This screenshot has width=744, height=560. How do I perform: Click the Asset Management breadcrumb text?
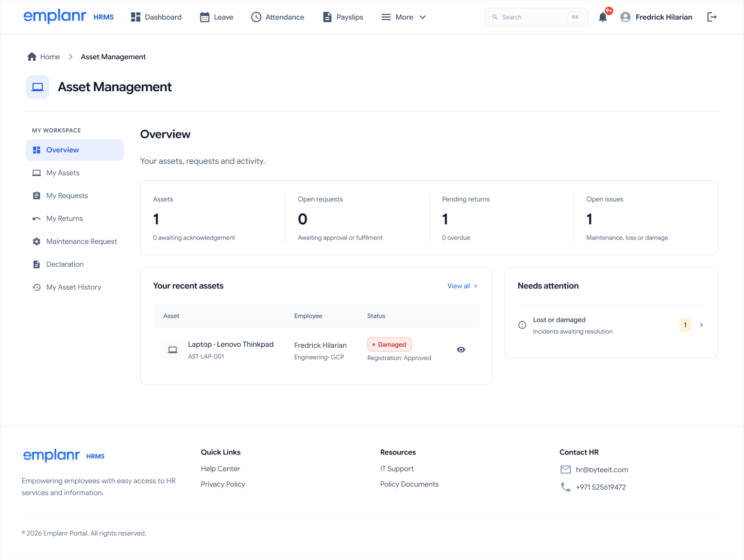(113, 57)
